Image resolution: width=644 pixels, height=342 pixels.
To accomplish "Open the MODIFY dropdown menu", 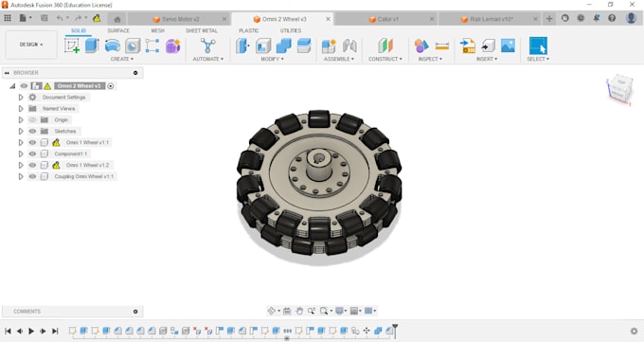I will tap(273, 59).
